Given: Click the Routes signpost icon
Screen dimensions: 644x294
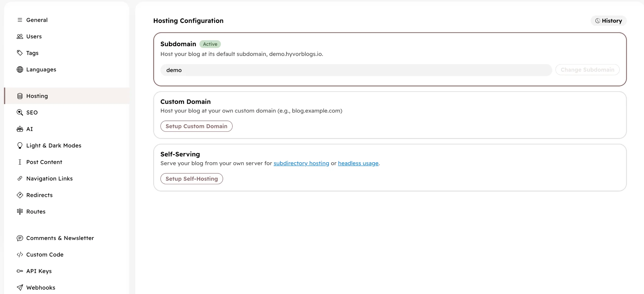Looking at the screenshot, I should (x=20, y=212).
